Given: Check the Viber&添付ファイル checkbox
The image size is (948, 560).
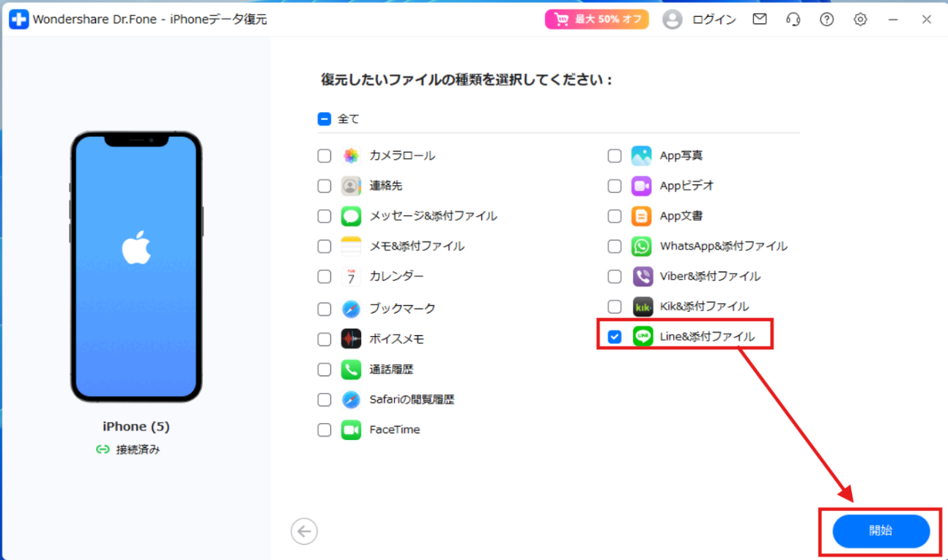Looking at the screenshot, I should (615, 277).
